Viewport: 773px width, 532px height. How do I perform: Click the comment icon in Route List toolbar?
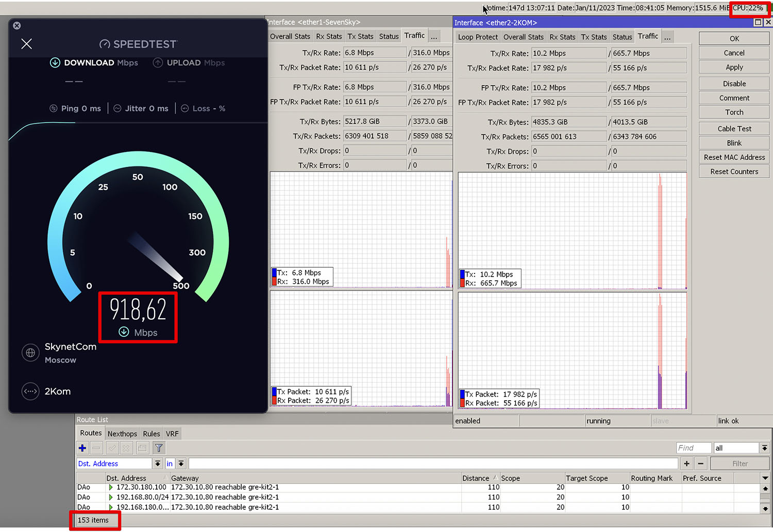143,448
